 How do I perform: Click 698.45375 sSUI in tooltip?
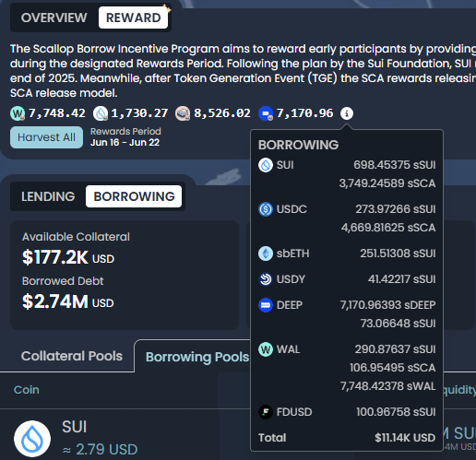tap(395, 165)
